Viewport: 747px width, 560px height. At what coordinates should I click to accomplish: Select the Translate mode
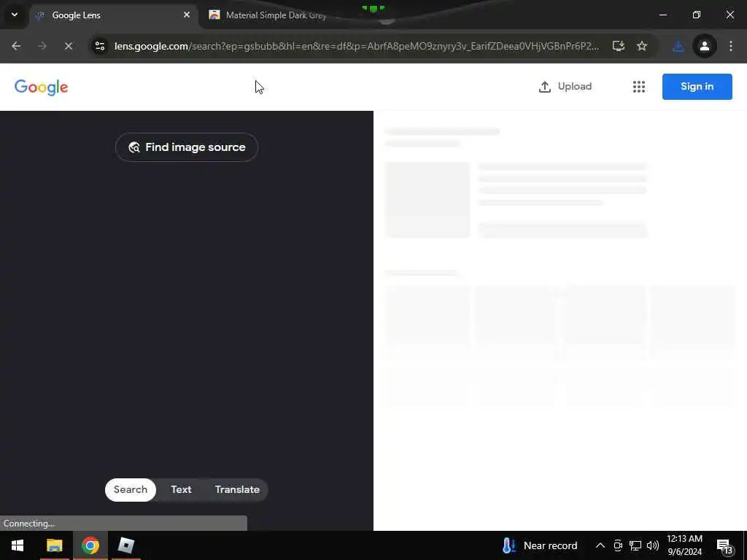(237, 489)
